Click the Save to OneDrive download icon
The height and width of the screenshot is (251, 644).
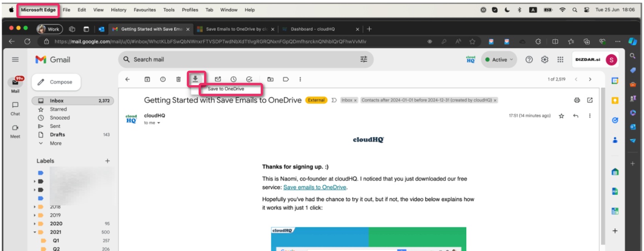click(x=195, y=79)
